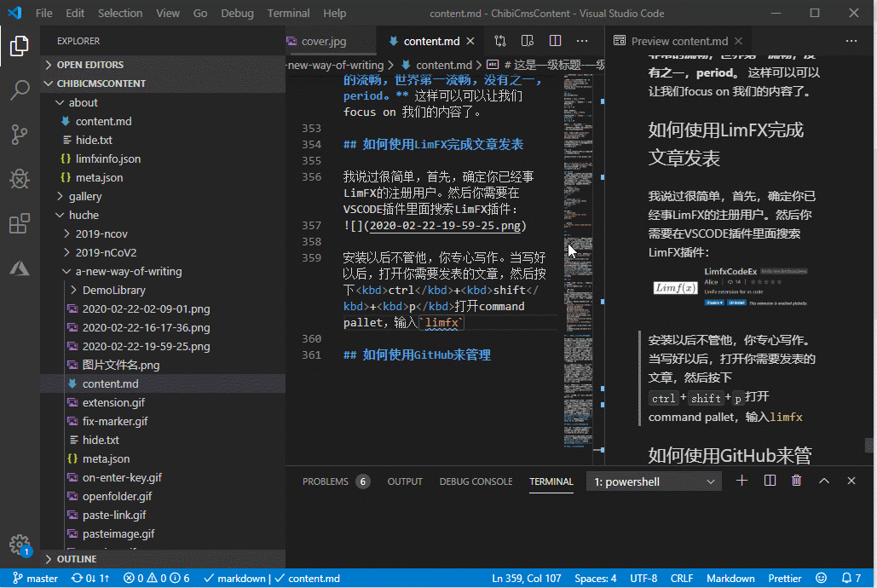Screen dimensions: 877x588
Task: Open the feedback smiley in status bar
Action: coord(821,579)
